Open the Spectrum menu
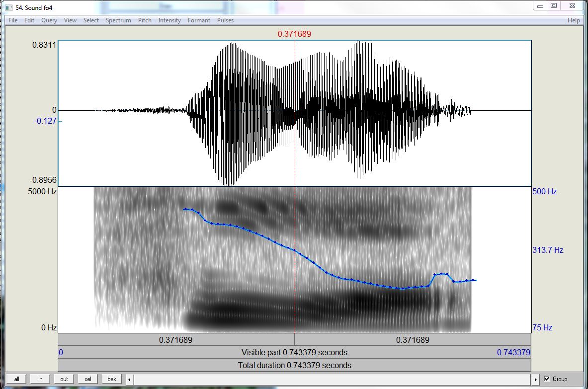Viewport: 588px width, 389px height. tap(118, 20)
